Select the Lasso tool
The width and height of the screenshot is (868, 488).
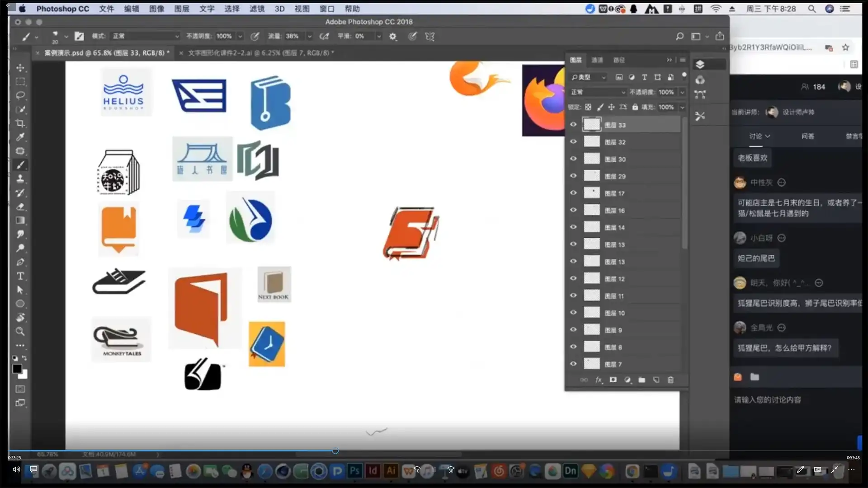tap(20, 95)
